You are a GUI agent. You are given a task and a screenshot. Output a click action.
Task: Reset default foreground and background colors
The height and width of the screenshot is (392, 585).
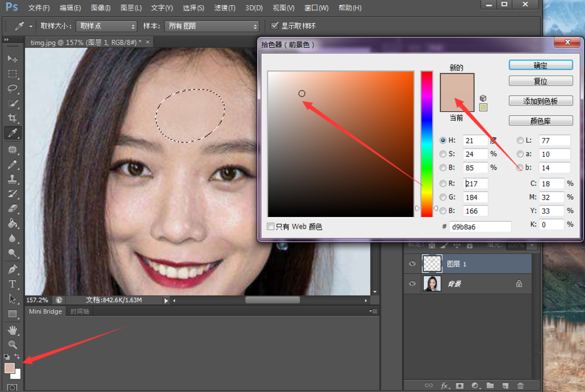coord(6,356)
